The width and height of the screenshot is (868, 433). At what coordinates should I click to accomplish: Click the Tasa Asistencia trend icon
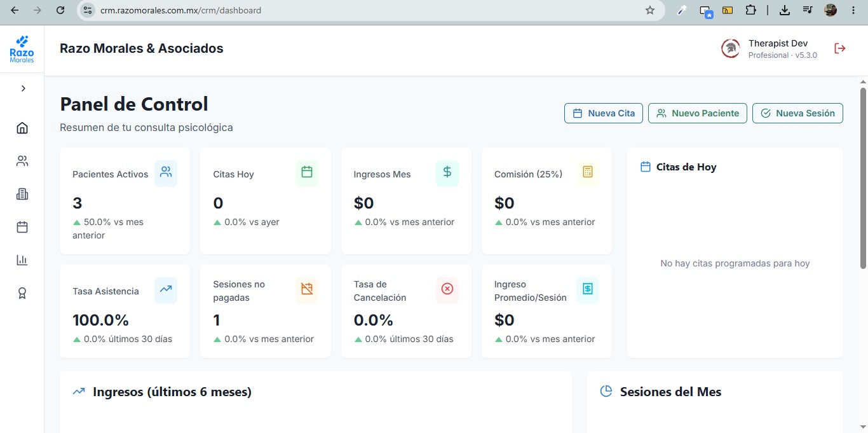point(166,289)
